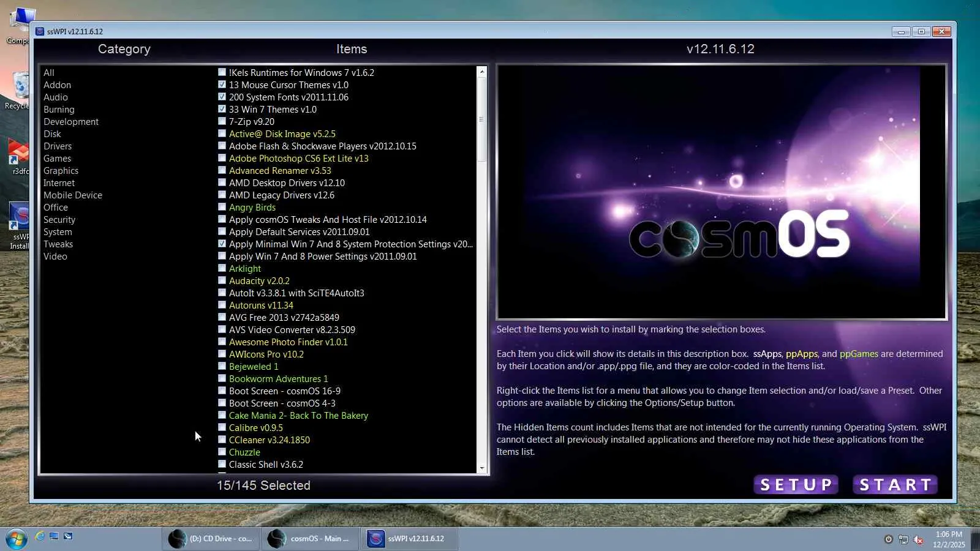Show the Internet category
This screenshot has height=551, width=980.
pyautogui.click(x=59, y=182)
